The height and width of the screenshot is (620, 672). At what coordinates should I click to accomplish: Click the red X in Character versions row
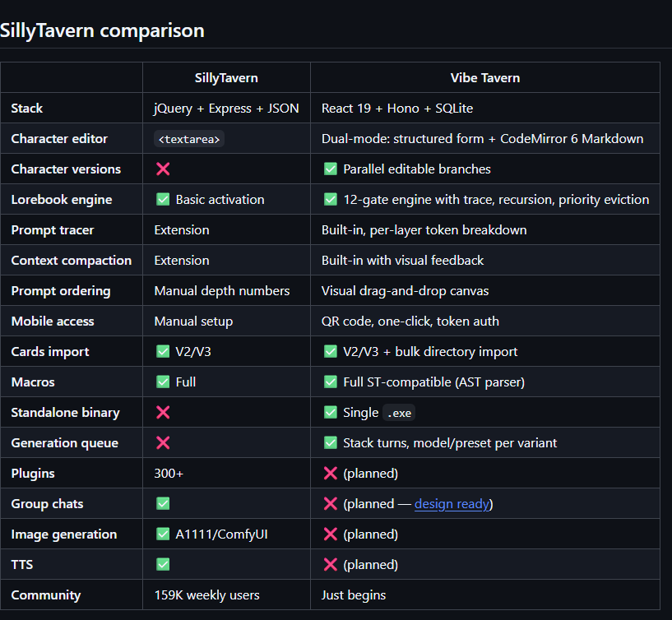pos(163,169)
